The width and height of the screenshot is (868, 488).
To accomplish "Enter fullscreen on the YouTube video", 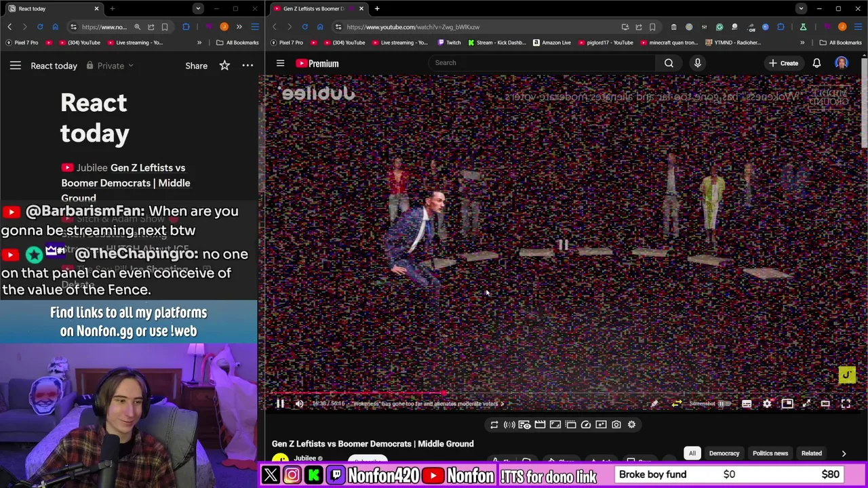I will [x=846, y=404].
